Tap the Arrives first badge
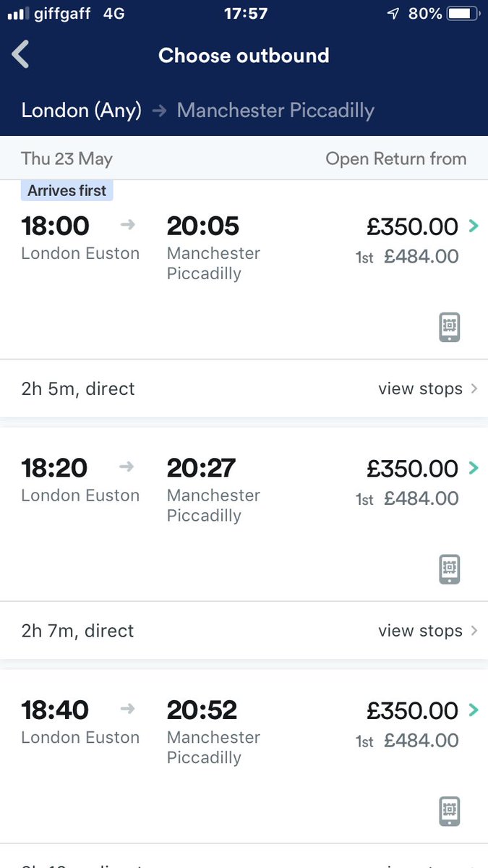 tap(67, 191)
